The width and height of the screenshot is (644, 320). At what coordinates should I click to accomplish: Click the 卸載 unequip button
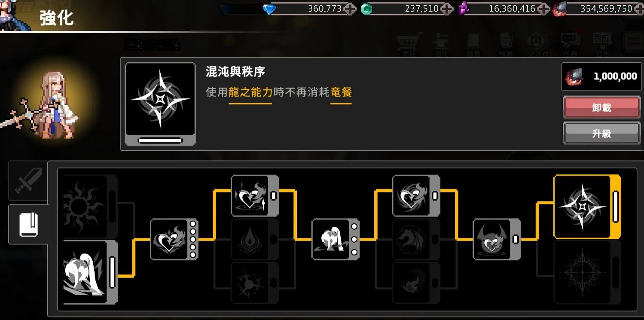point(601,107)
